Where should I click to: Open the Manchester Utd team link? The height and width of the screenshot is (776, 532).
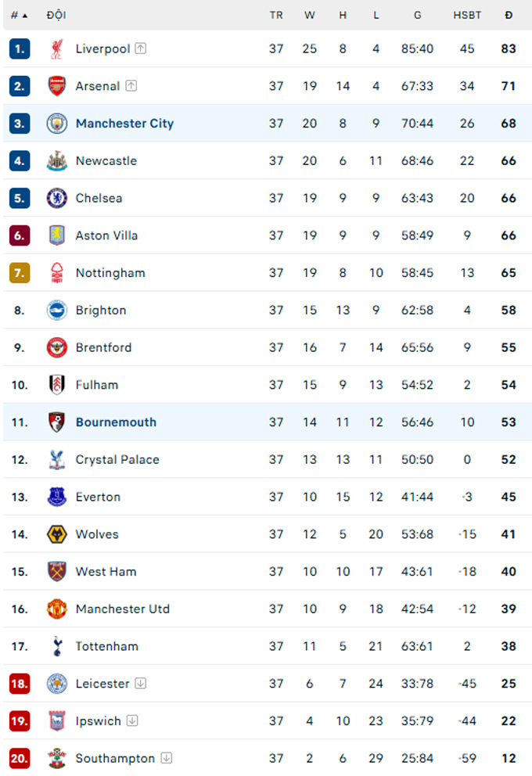123,609
